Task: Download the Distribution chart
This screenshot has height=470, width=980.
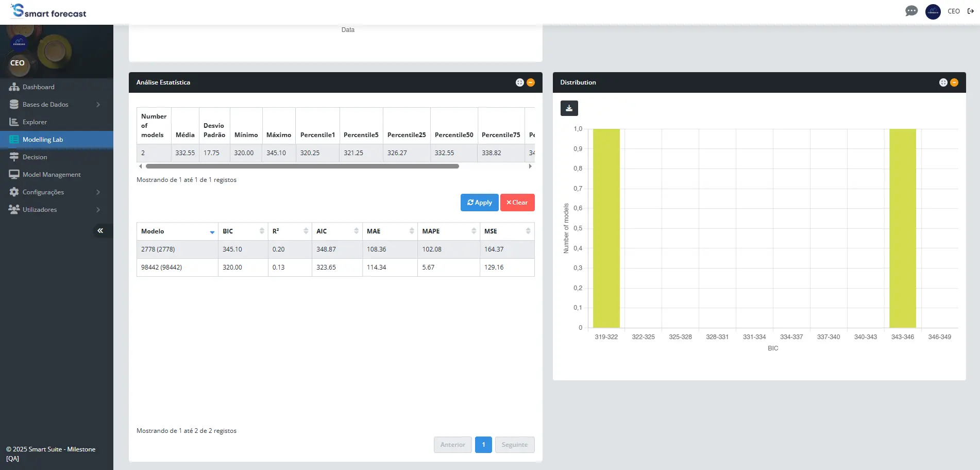Action: [569, 108]
